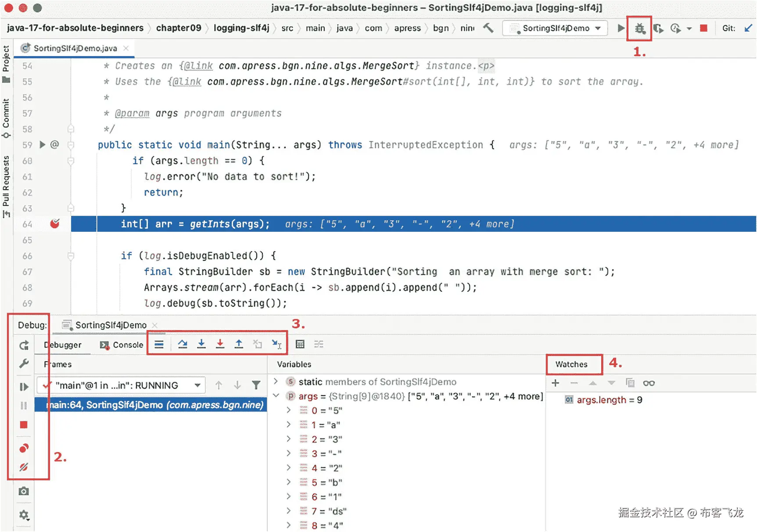The image size is (757, 532).
Task: Move to the next frame with down arrow
Action: pyautogui.click(x=237, y=385)
